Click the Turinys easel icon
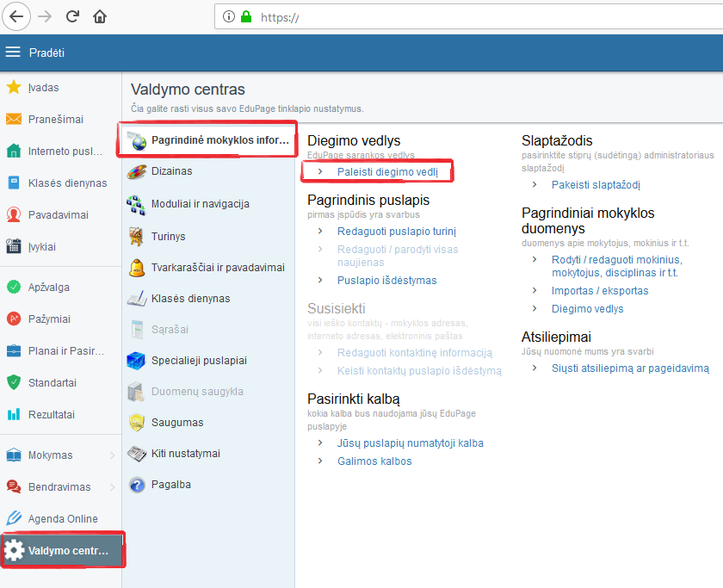The height and width of the screenshot is (588, 723). pos(136,237)
